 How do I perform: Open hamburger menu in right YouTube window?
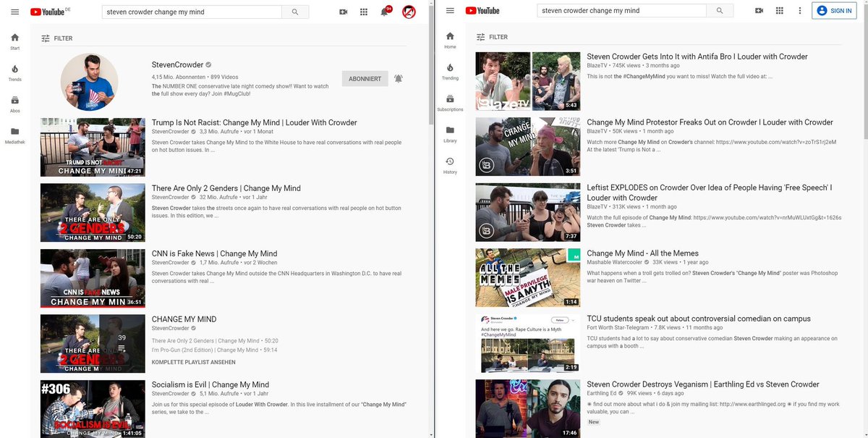pyautogui.click(x=450, y=10)
